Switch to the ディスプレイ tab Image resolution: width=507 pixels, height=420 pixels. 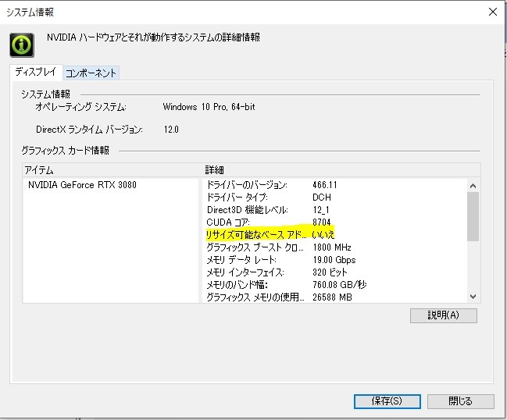point(36,72)
